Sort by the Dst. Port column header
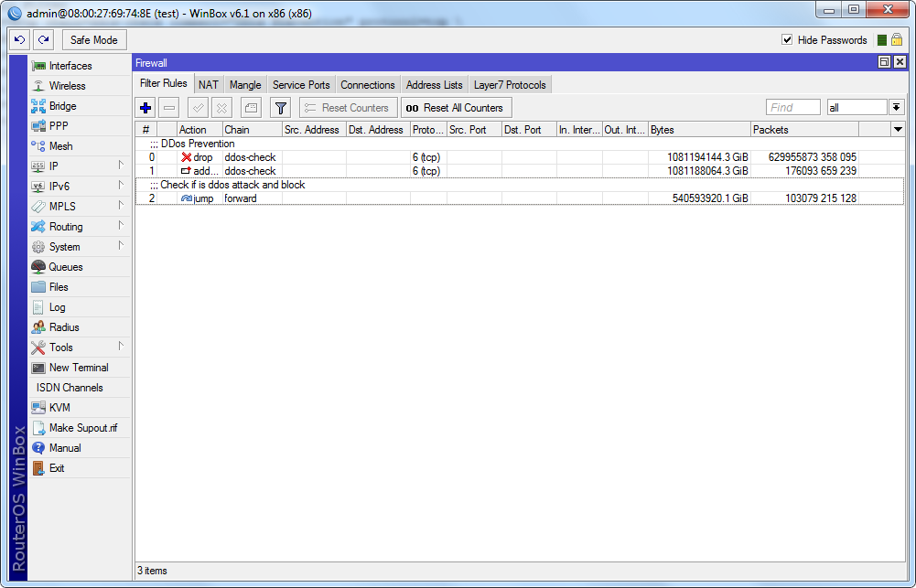The width and height of the screenshot is (916, 588). [529, 130]
